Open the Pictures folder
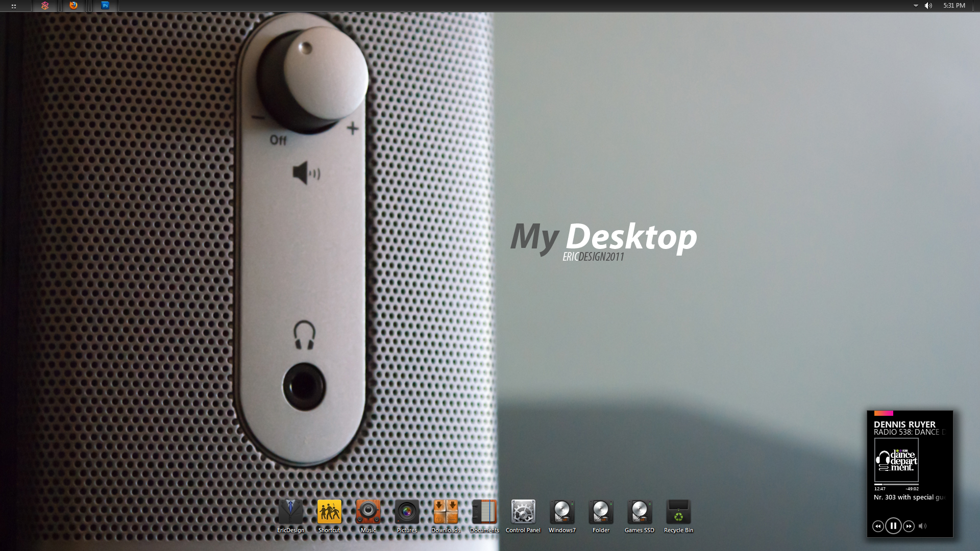 (406, 513)
